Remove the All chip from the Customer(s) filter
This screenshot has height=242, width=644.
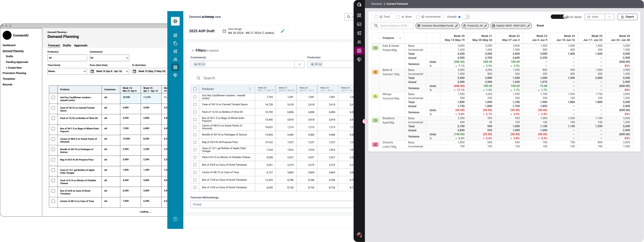[203, 64]
